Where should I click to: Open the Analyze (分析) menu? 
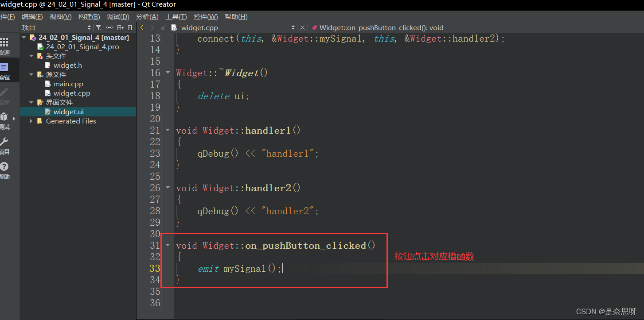(x=147, y=17)
